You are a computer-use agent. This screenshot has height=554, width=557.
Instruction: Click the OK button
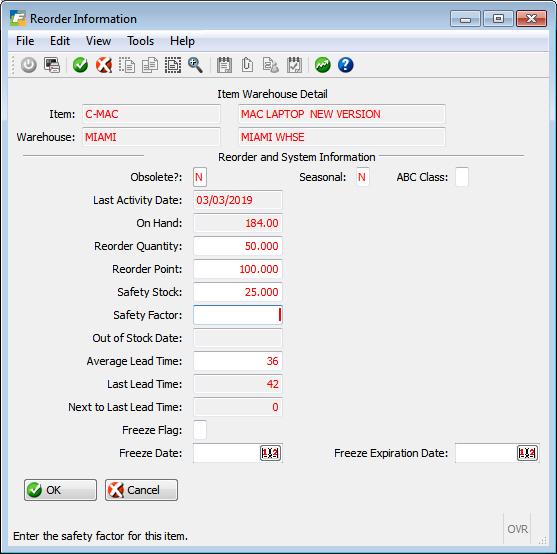pos(60,490)
